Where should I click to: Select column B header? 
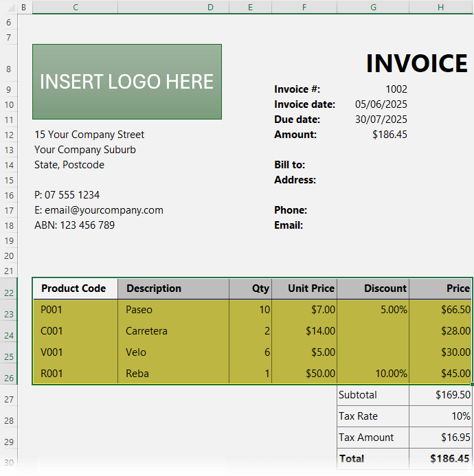24,8
